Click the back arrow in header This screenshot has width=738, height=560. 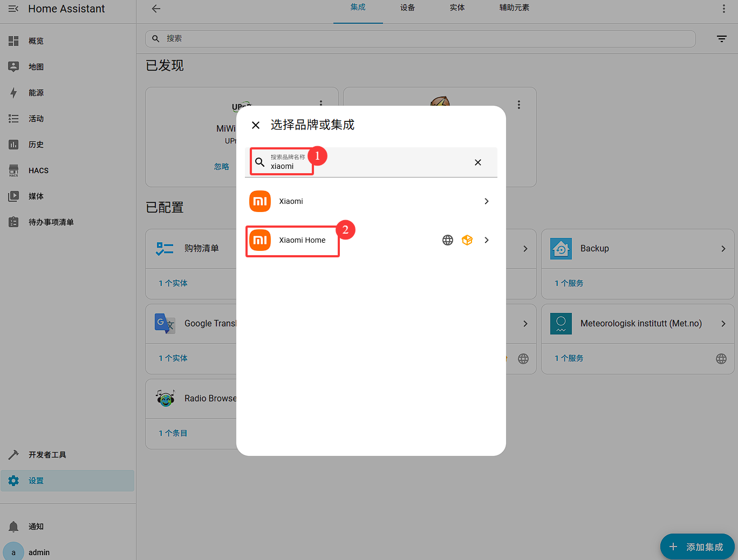pos(156,9)
